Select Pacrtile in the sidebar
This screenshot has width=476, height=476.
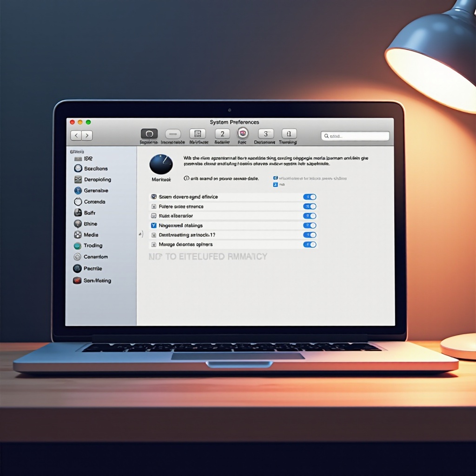tap(88, 268)
